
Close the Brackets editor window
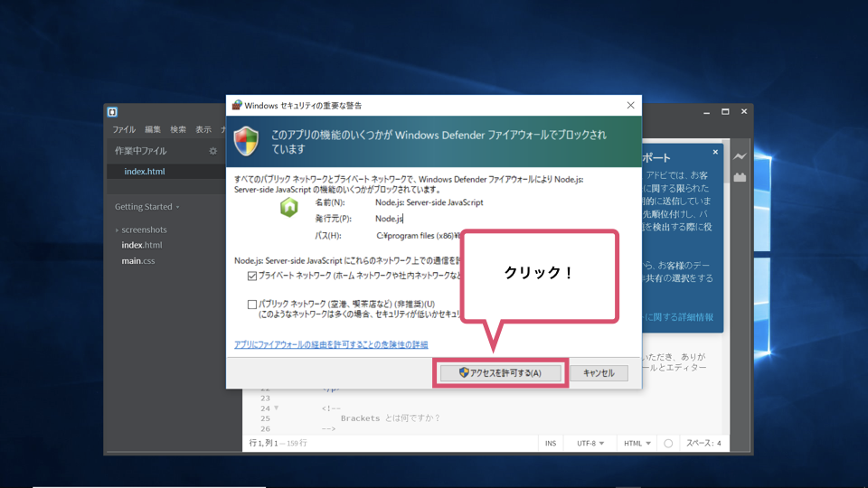point(744,112)
